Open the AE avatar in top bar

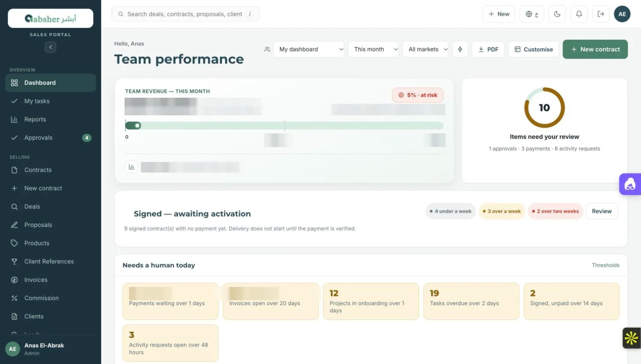coord(622,14)
